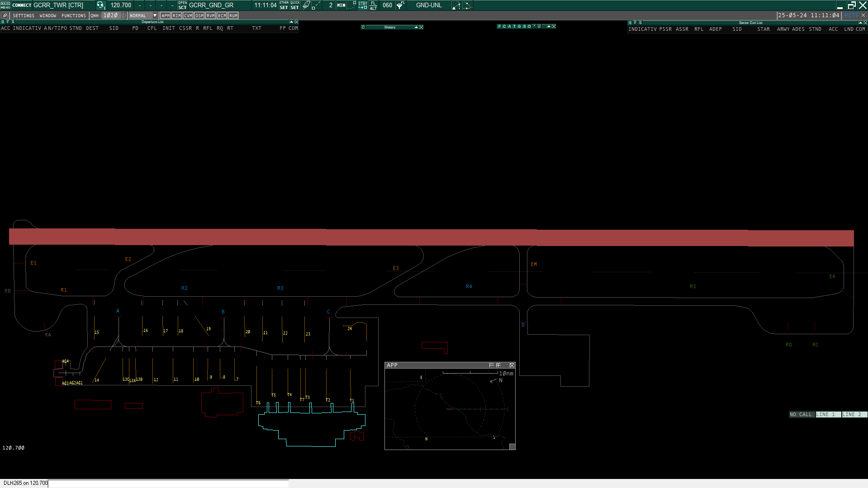This screenshot has width=868, height=488.
Task: Click the C button in Metars window
Action: 363,27
